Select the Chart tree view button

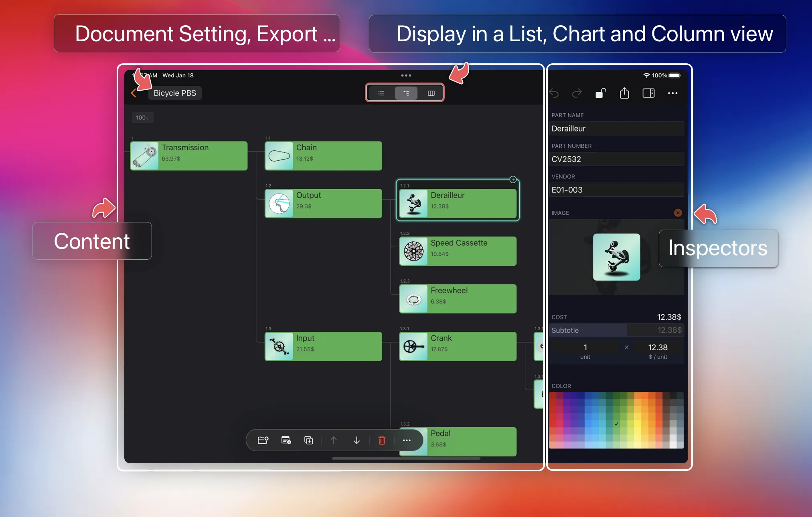click(406, 93)
